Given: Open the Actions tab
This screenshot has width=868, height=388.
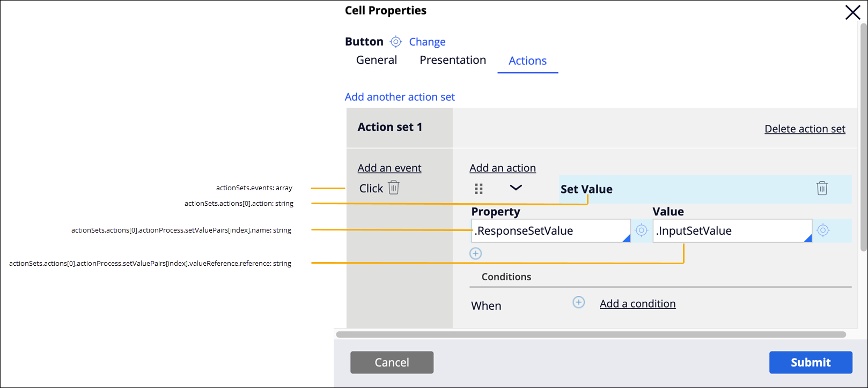Looking at the screenshot, I should tap(527, 61).
